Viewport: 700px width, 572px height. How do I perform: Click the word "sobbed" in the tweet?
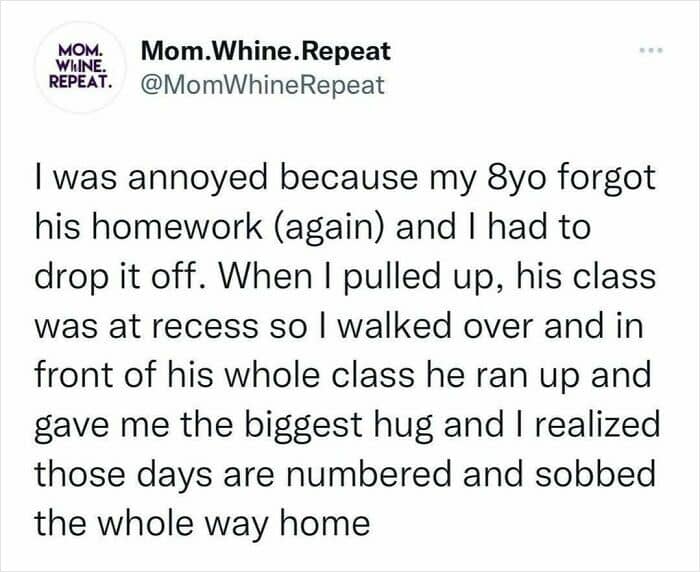coord(596,474)
